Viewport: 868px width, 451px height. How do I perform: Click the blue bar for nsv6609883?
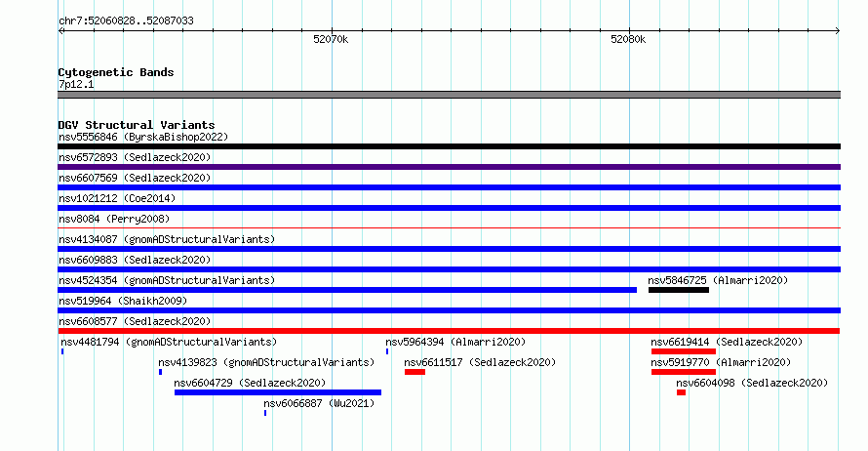pyautogui.click(x=449, y=269)
